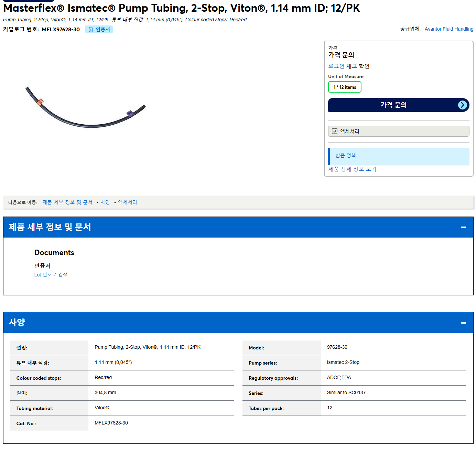
Task: Jump to 제품 세부 정보 및 문서 section
Action: pos(67,202)
